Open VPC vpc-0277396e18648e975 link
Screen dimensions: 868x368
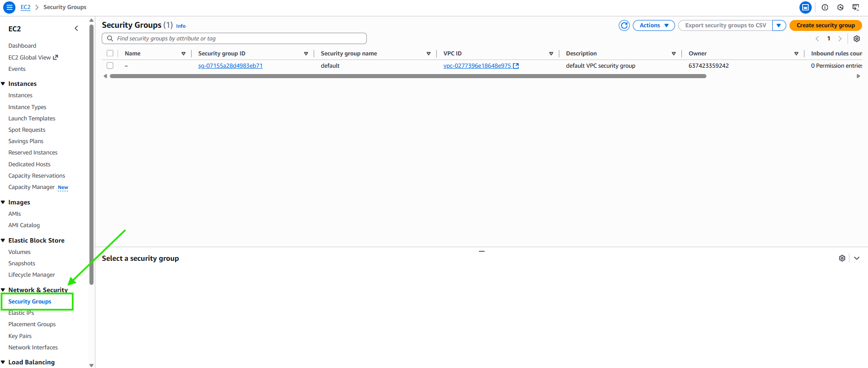477,66
